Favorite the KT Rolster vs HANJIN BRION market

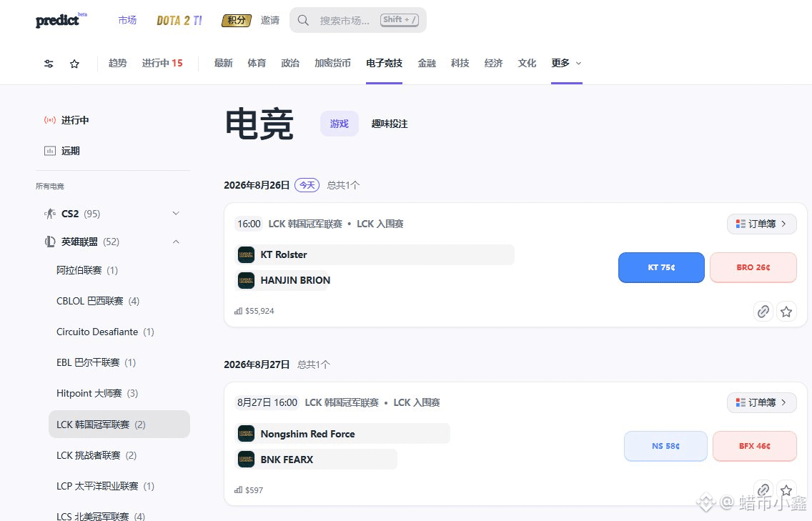pyautogui.click(x=786, y=312)
